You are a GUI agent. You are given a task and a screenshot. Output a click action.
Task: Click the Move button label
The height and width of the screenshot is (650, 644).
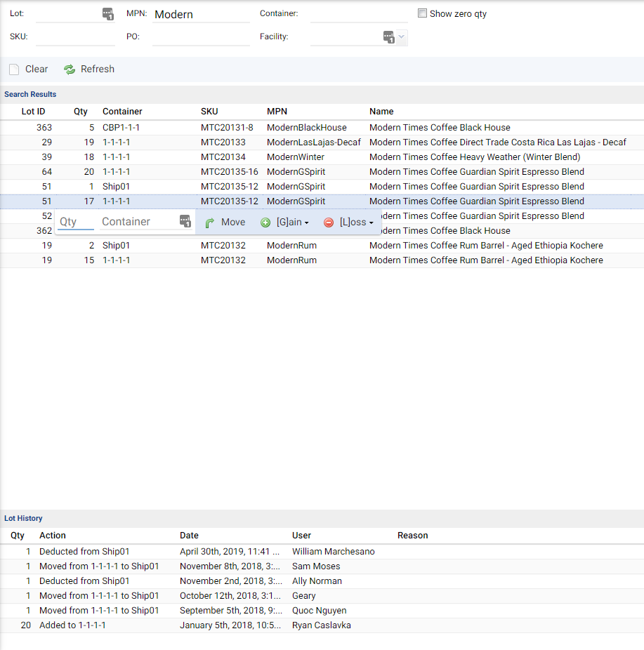point(233,223)
